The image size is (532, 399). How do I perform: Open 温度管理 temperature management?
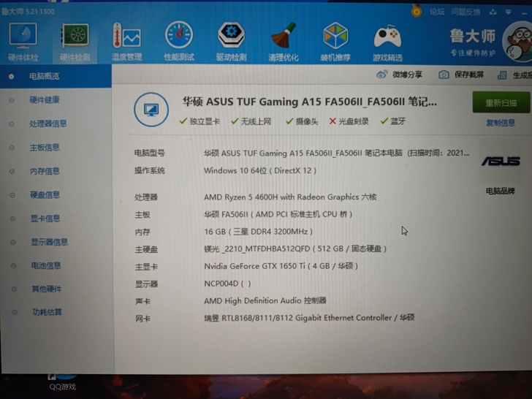click(x=127, y=42)
